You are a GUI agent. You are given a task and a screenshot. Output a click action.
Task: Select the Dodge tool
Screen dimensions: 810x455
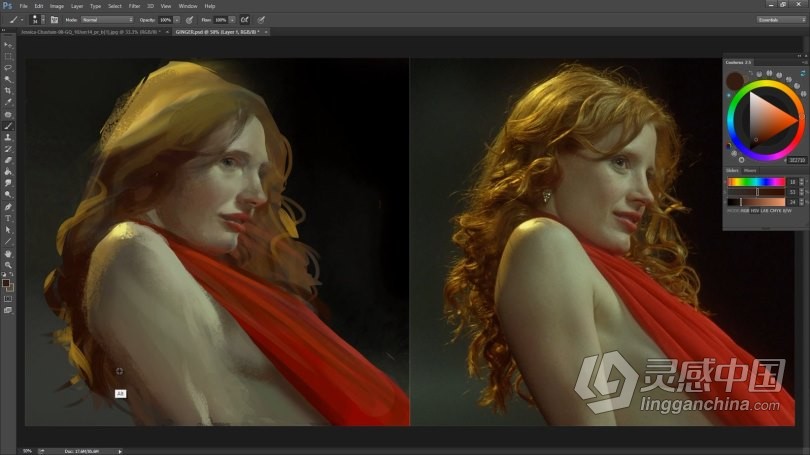click(x=8, y=195)
